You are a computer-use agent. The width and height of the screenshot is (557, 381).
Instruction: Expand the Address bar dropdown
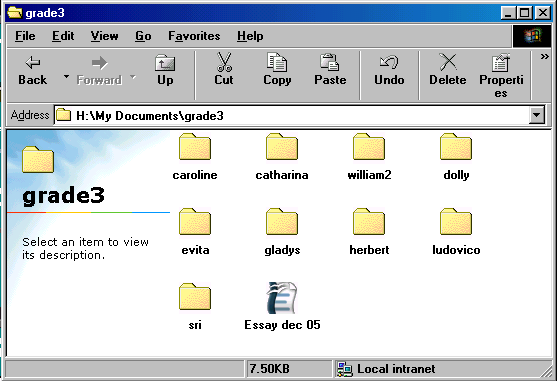point(537,115)
